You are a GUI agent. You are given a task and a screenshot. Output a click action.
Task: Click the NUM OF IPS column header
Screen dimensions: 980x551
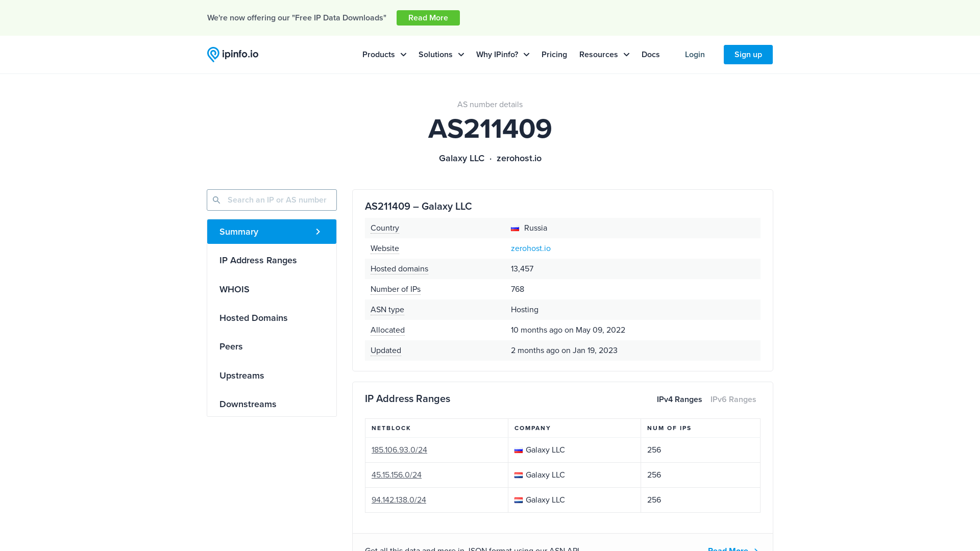tap(669, 428)
